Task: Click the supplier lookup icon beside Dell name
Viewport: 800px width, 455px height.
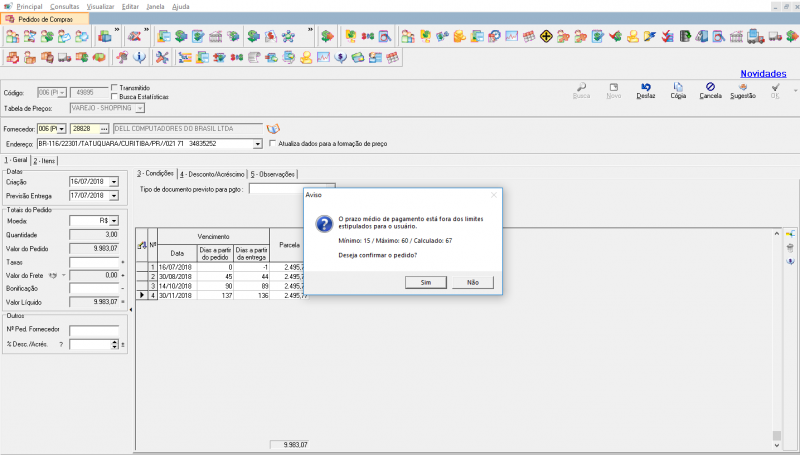Action: click(273, 129)
